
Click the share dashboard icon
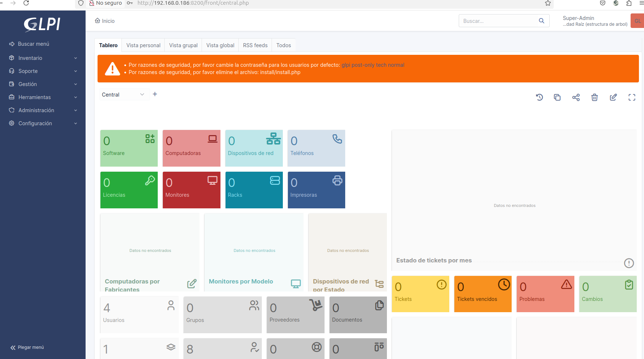click(576, 97)
